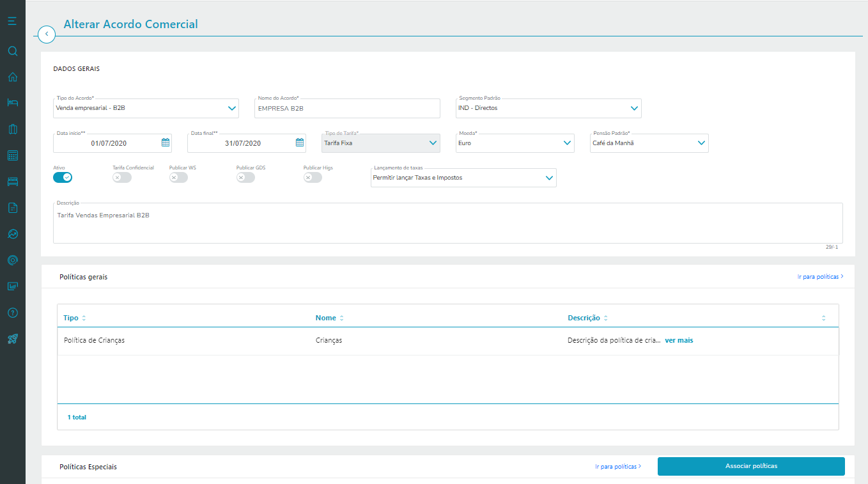Screen dimensions: 868x484
Task: Click the back arrow circle button
Action: pos(47,34)
